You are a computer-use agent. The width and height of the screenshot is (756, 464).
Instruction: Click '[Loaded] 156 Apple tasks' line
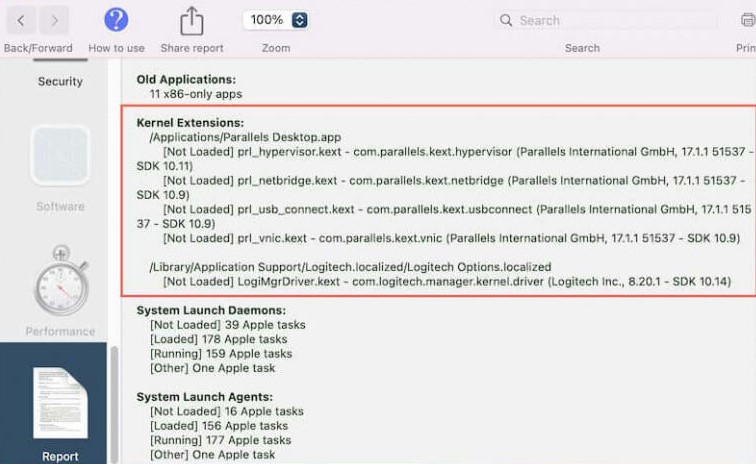(219, 426)
